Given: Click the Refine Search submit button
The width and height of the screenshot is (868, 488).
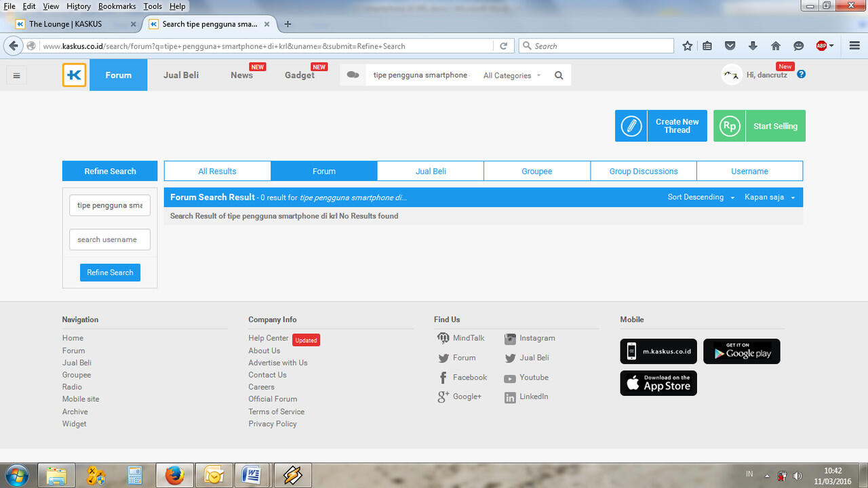Looking at the screenshot, I should 110,272.
